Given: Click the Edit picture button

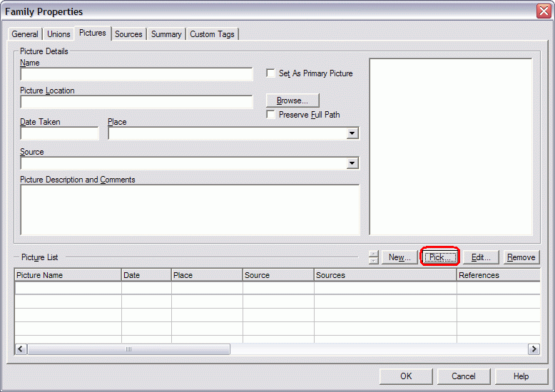Looking at the screenshot, I should tap(481, 257).
